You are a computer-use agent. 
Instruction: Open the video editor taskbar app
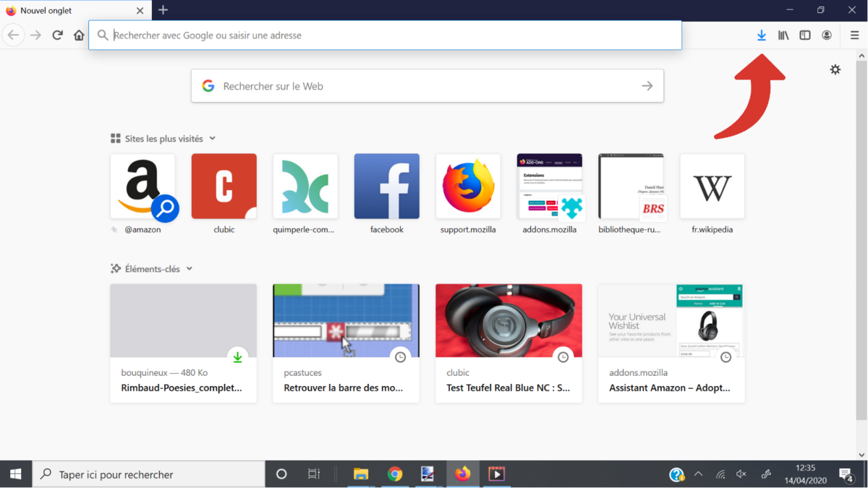[x=496, y=474]
